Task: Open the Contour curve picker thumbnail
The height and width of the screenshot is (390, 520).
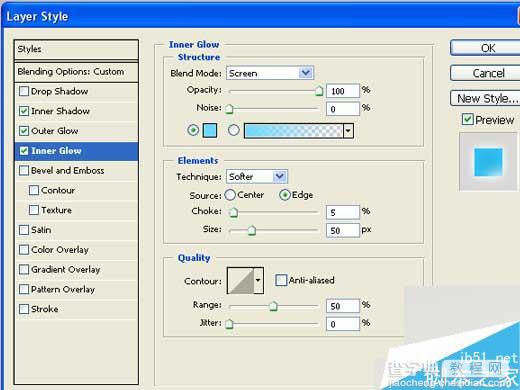Action: 241,280
